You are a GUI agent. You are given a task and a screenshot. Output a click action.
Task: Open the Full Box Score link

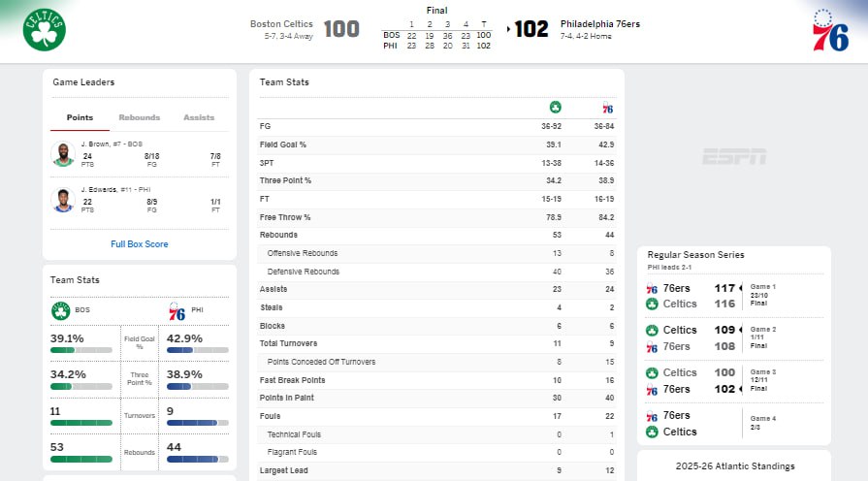tap(140, 244)
